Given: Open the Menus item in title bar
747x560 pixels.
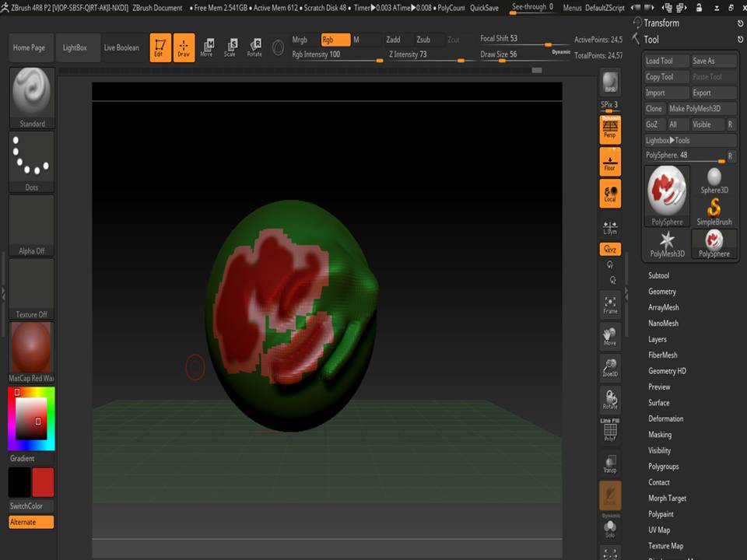Looking at the screenshot, I should coord(572,8).
